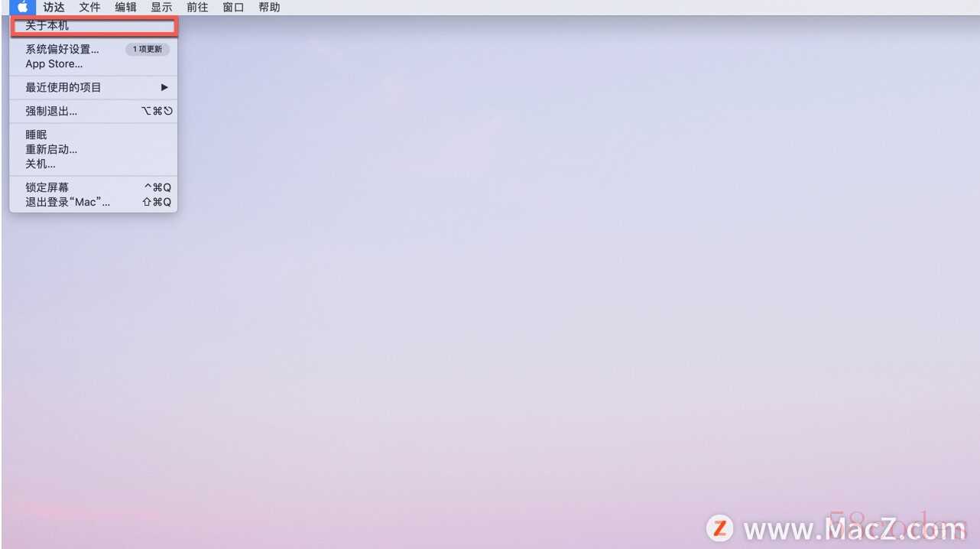The width and height of the screenshot is (980, 549).
Task: Choose 强制退出... to force quit apps
Action: pos(51,111)
